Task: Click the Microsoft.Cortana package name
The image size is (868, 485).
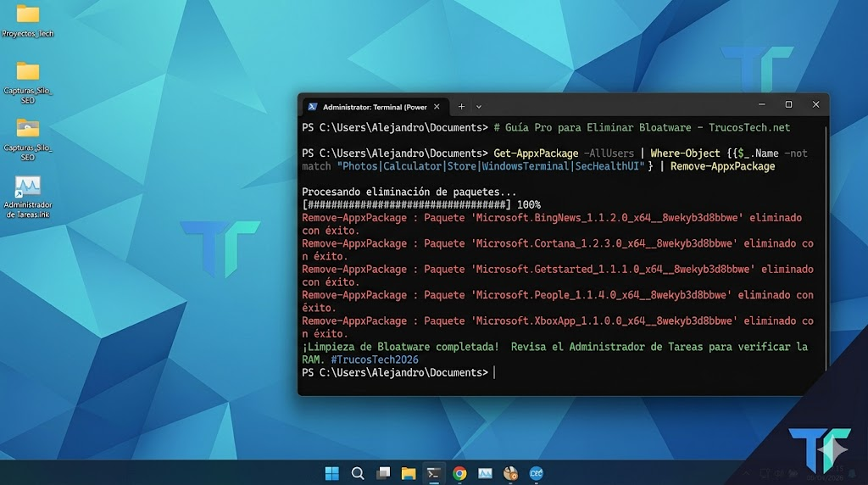Action: [x=604, y=243]
